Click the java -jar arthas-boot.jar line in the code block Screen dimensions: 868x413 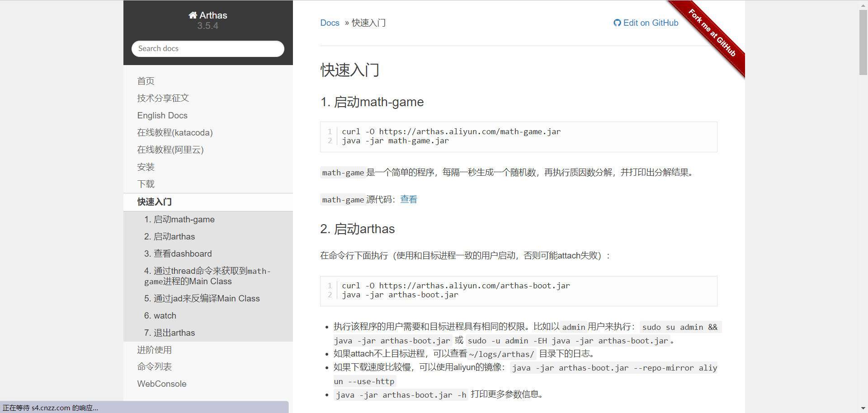coord(400,295)
